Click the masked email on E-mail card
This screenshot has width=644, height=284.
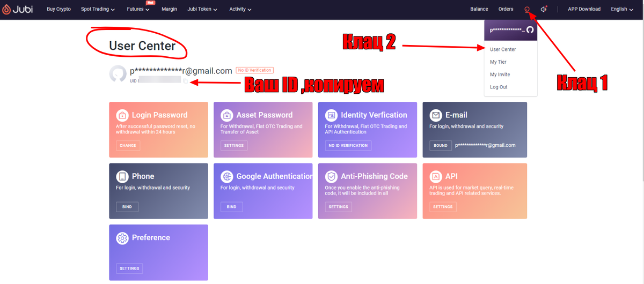click(485, 145)
